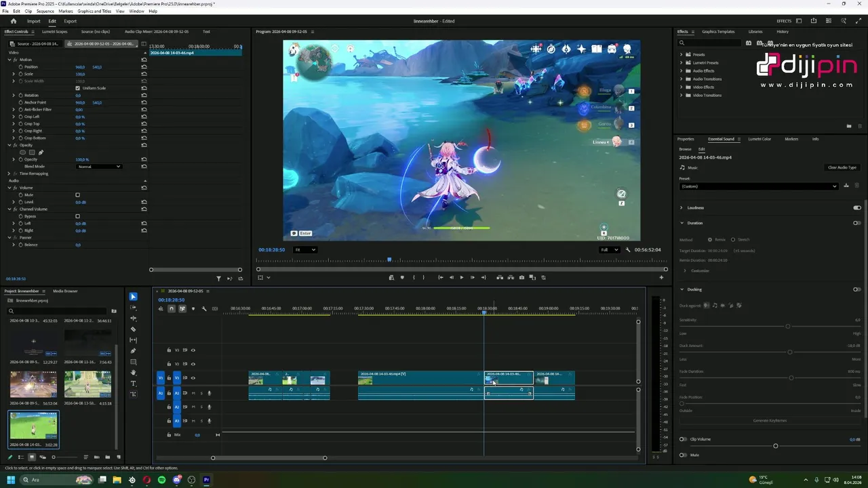Toggle animation stopwatch for Scale
The image size is (868, 488).
point(21,74)
